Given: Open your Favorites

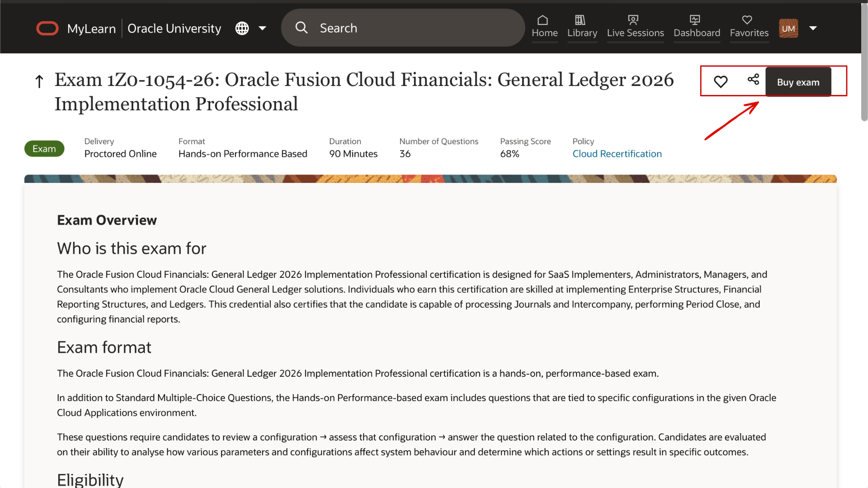Looking at the screenshot, I should point(749,26).
